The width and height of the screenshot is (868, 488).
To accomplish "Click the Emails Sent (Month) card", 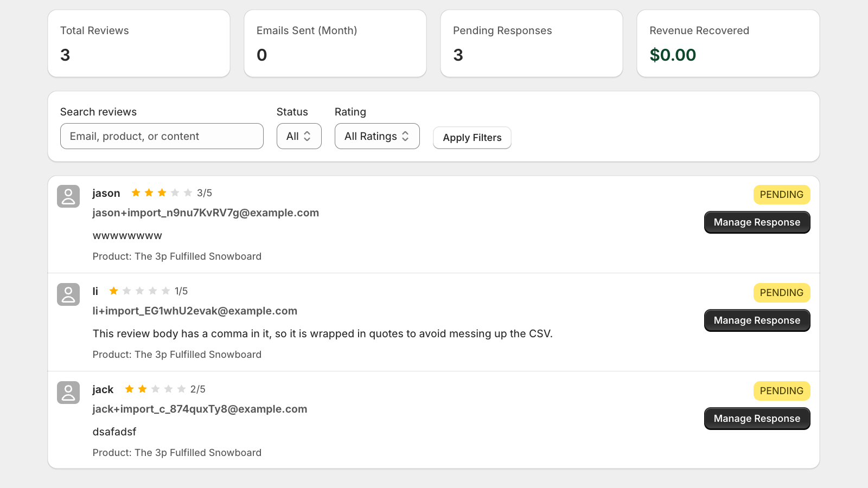I will [x=335, y=43].
